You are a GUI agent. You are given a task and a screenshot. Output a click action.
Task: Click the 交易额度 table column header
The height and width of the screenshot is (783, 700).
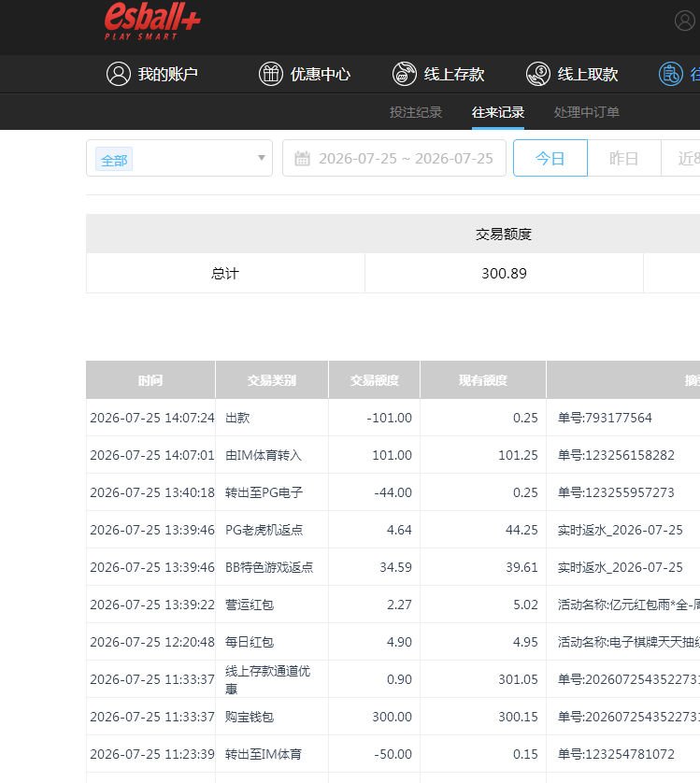[x=374, y=380]
